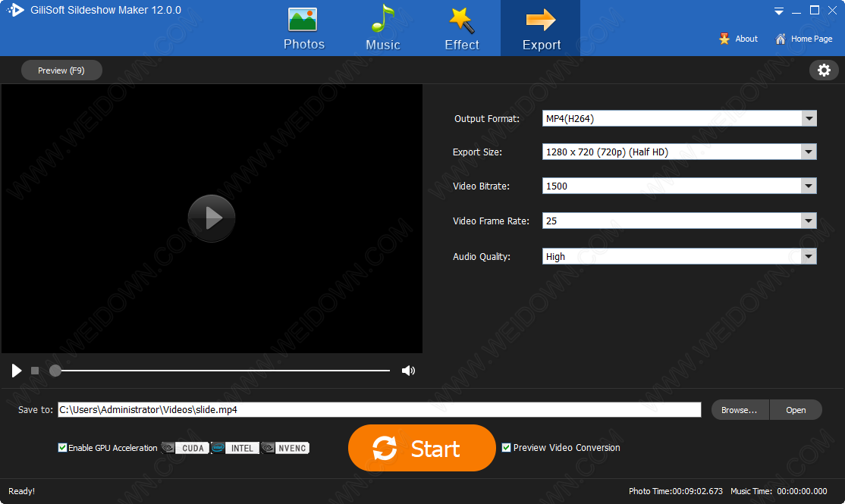The height and width of the screenshot is (504, 845).
Task: Click the Ready! status text
Action: point(21,491)
